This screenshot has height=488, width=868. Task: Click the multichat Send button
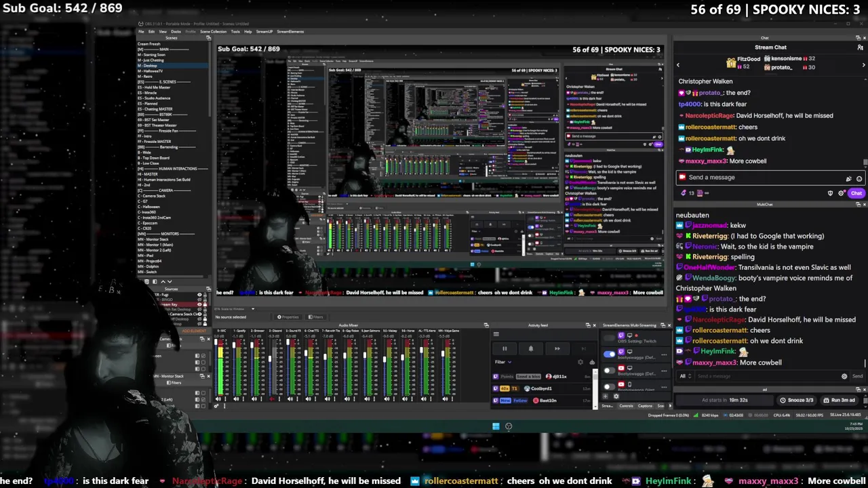[858, 376]
